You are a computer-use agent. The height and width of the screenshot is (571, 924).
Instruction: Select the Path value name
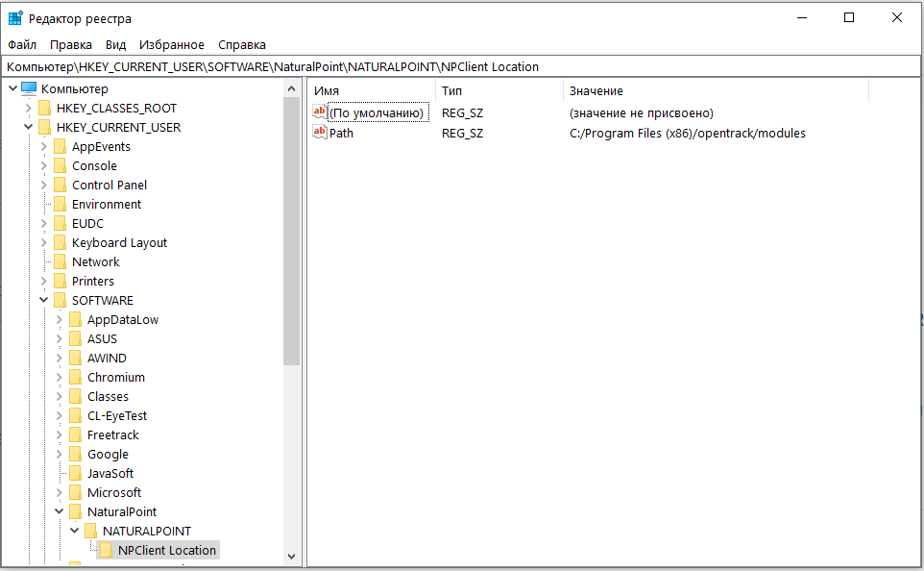(341, 134)
